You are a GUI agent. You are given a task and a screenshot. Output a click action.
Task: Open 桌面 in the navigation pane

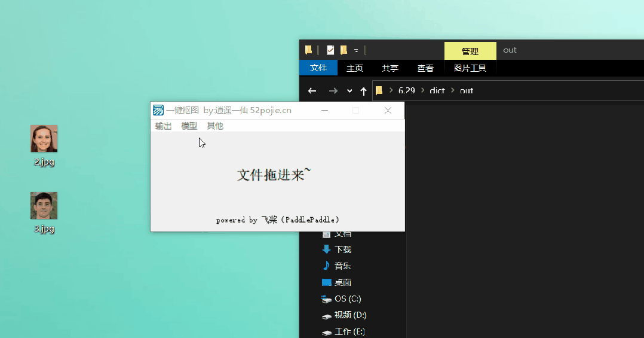pyautogui.click(x=342, y=282)
